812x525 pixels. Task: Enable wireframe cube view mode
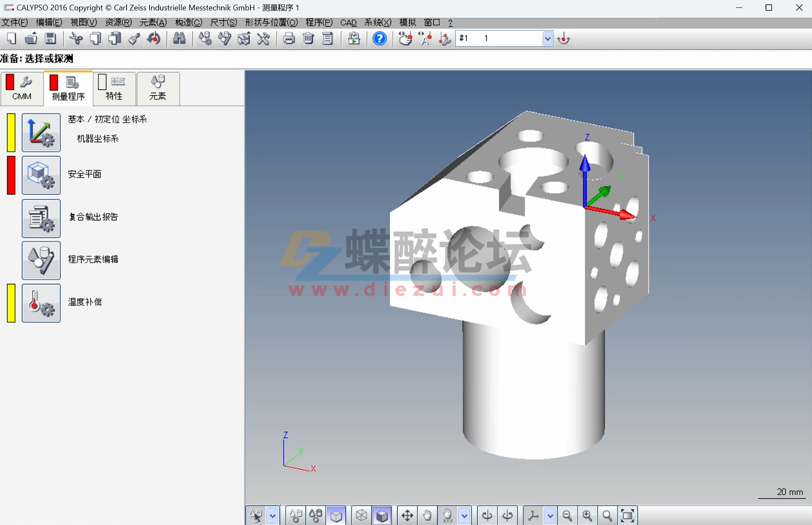361,515
